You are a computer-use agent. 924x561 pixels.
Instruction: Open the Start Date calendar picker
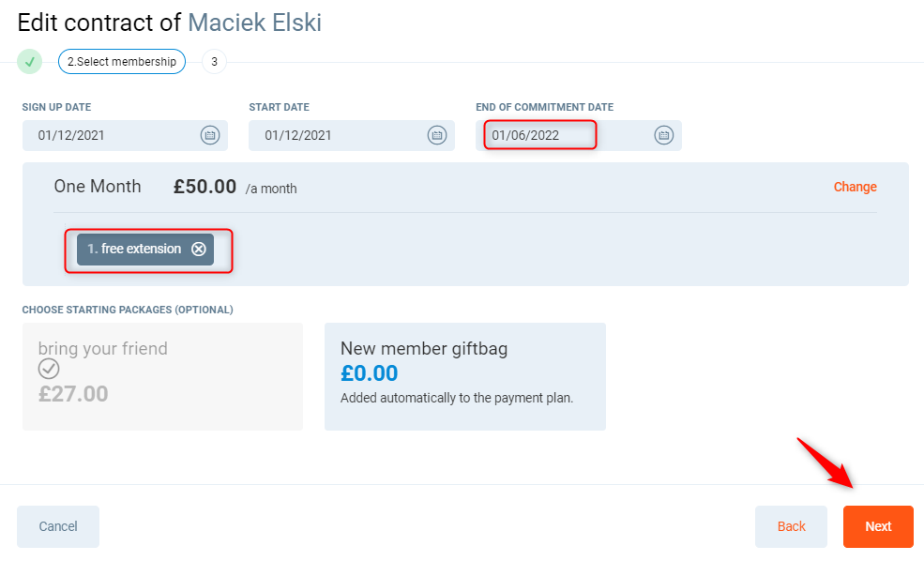tap(437, 135)
